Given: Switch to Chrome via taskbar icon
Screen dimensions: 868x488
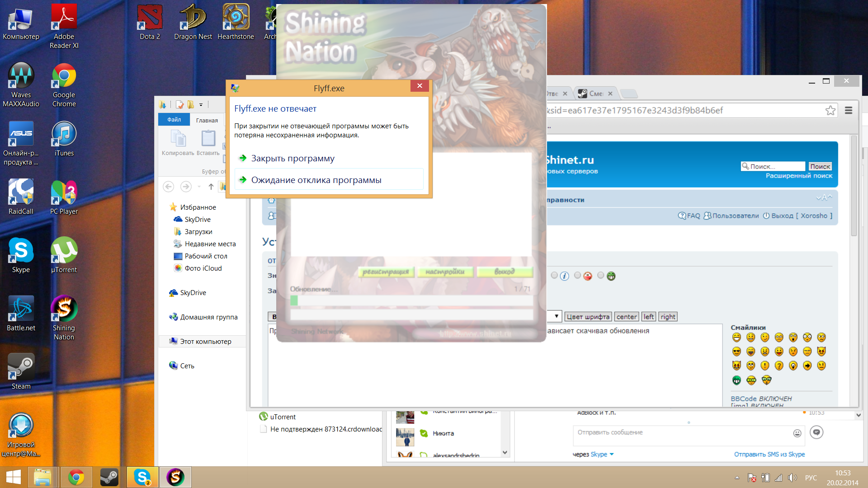Looking at the screenshot, I should [x=76, y=477].
